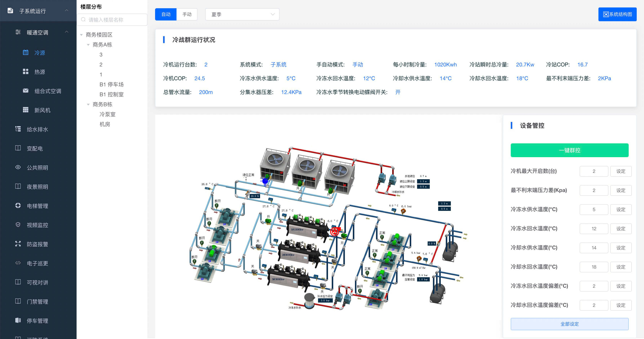Click the 冷冻水供水温度 value input field

click(594, 209)
